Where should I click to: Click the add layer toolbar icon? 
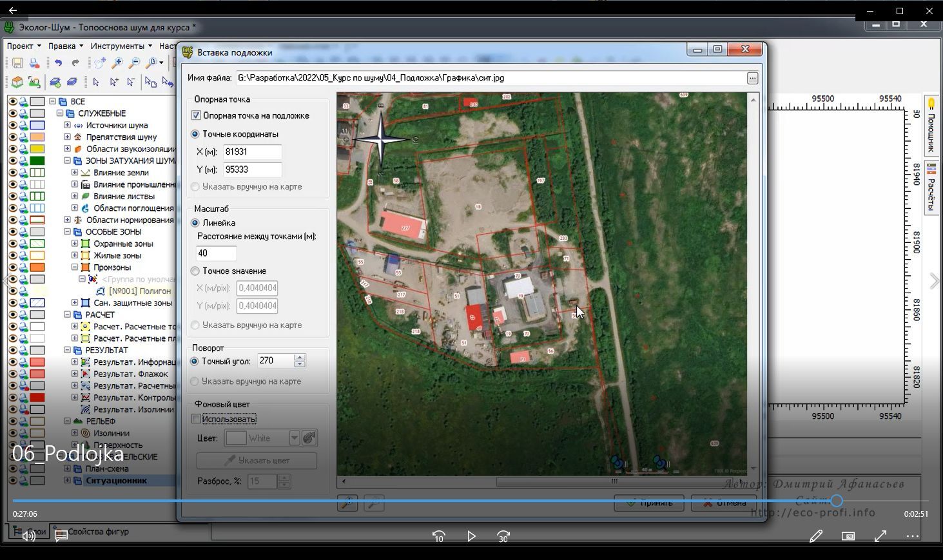(55, 82)
